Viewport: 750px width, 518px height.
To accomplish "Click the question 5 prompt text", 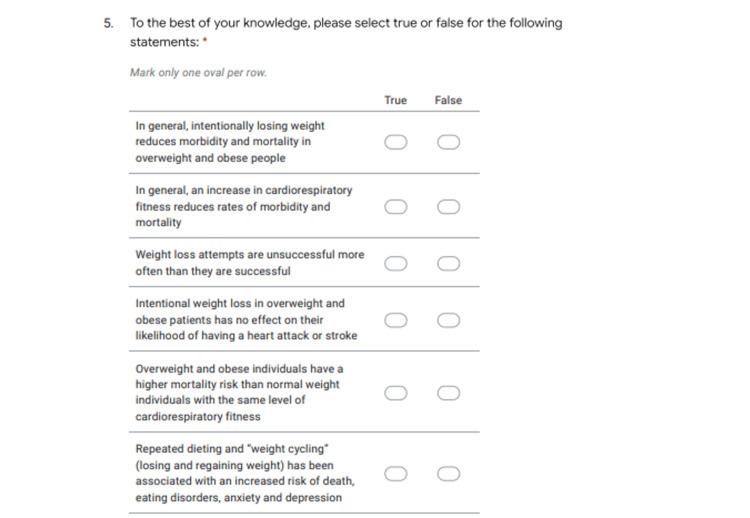I will pos(346,32).
